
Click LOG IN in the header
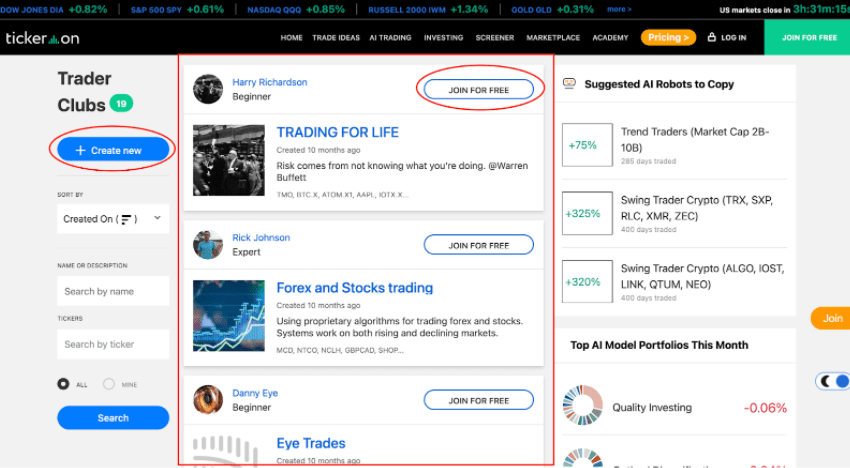click(733, 37)
